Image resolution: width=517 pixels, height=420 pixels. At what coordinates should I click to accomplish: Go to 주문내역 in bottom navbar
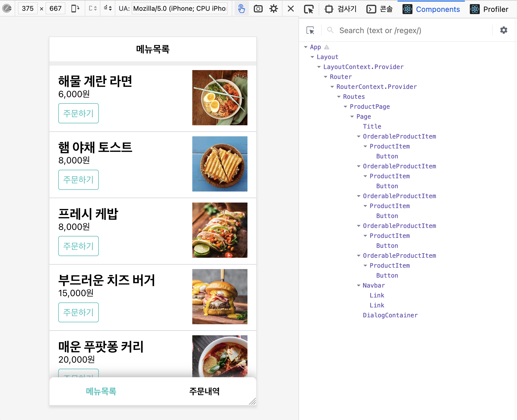tap(204, 391)
